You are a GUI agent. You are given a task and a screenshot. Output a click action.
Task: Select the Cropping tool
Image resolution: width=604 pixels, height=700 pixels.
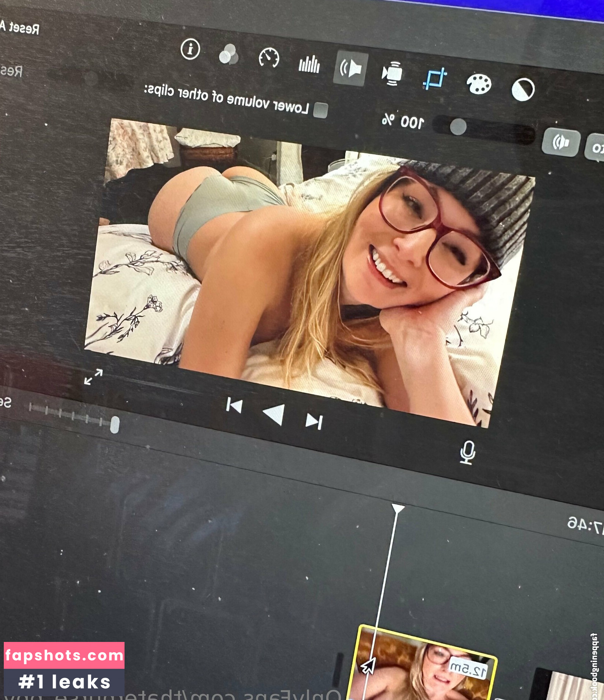click(x=435, y=79)
